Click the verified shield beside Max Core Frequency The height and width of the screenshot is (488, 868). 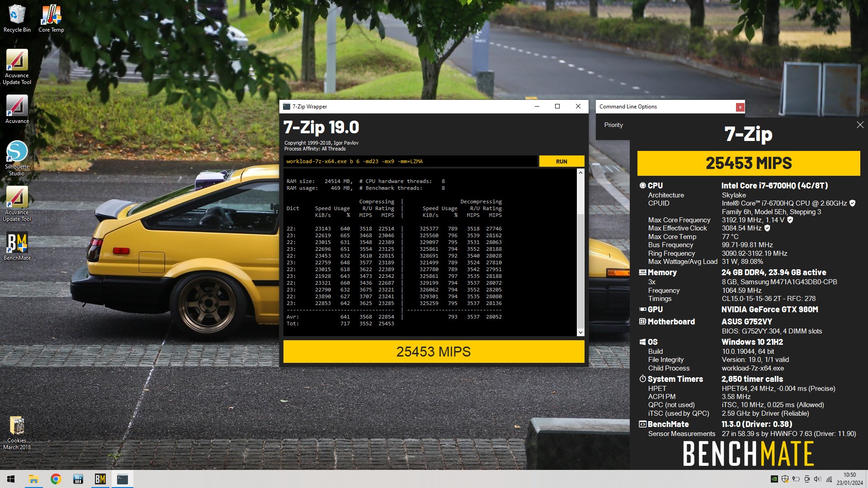pyautogui.click(x=790, y=220)
